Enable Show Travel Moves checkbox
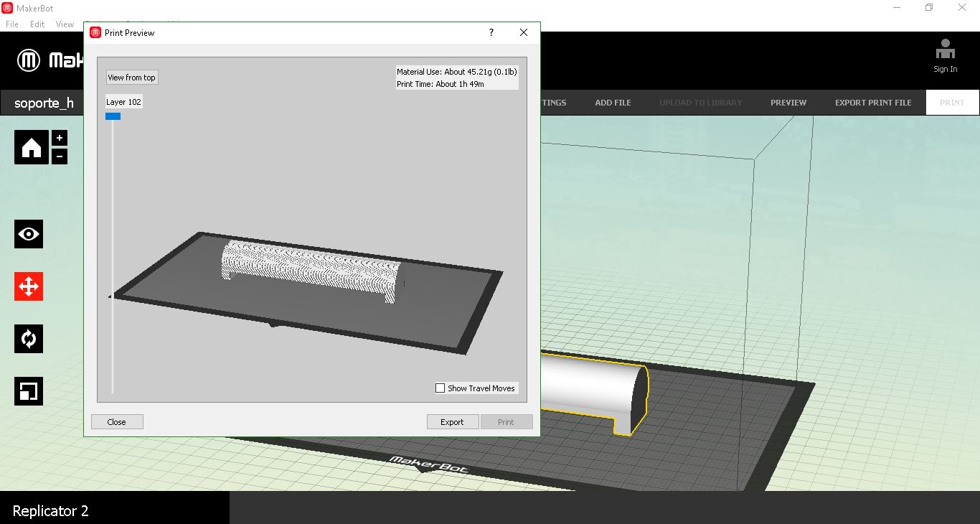Viewport: 980px width, 524px height. coord(440,388)
